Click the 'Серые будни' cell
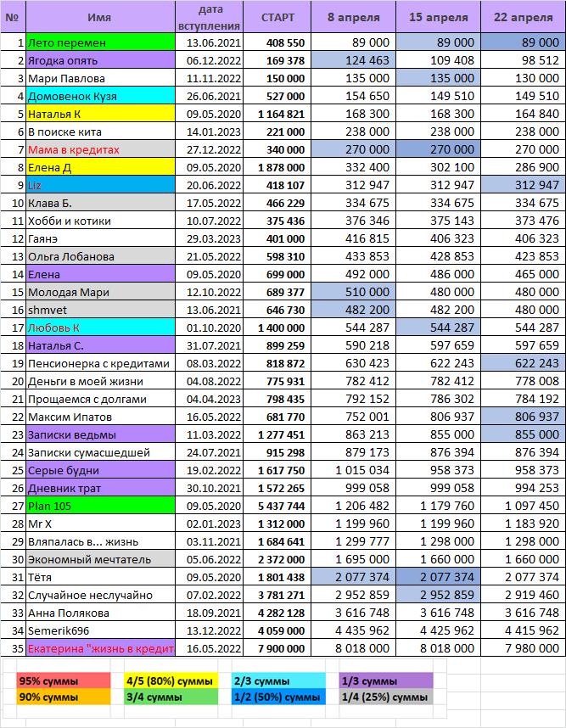 tap(100, 470)
